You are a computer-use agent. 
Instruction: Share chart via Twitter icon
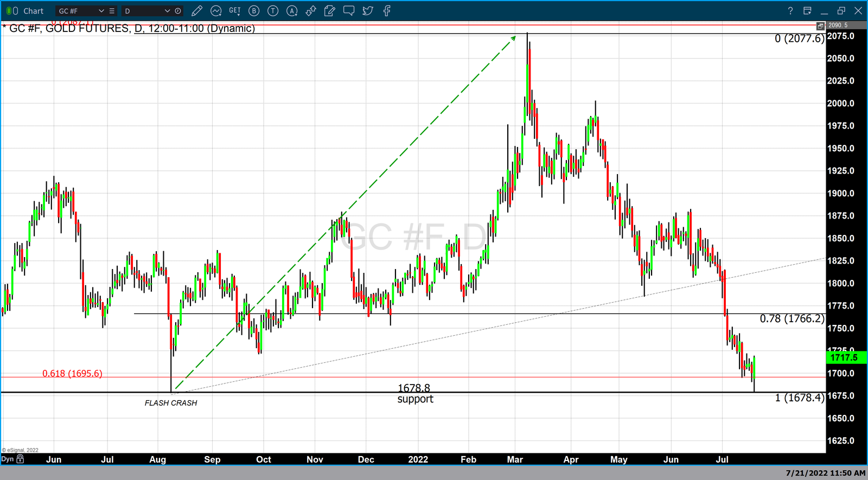(368, 11)
